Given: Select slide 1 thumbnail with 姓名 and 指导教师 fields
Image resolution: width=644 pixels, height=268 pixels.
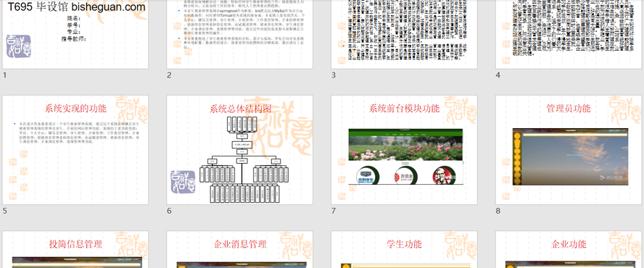Looking at the screenshot, I should pyautogui.click(x=75, y=35).
